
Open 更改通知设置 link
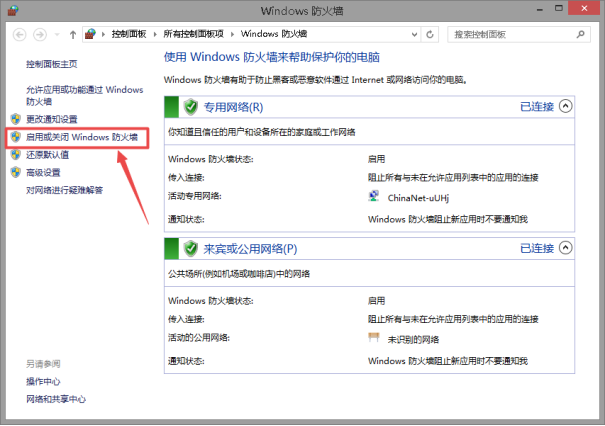point(52,119)
